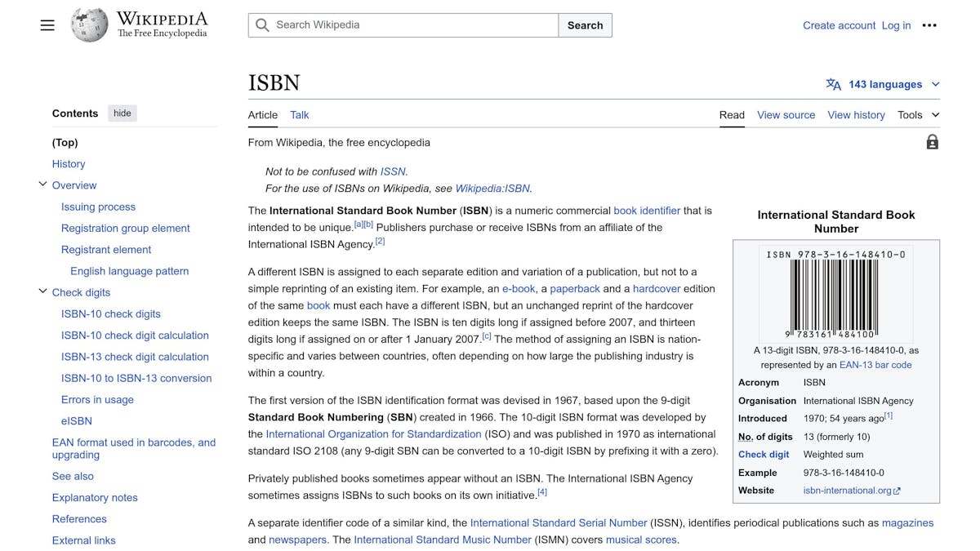Click the search magnifier icon
The height and width of the screenshot is (551, 980).
tap(261, 24)
